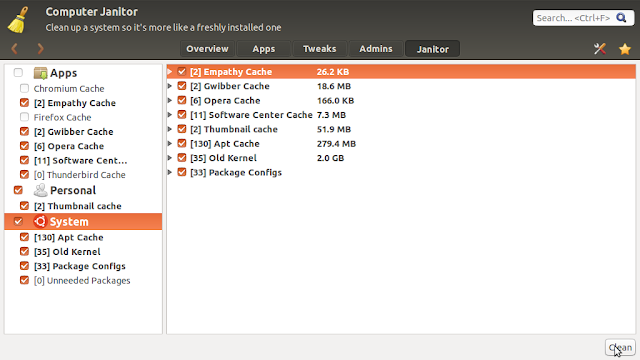Click the Computer Janitor broom icon
Viewport: 640px width, 360px height.
tap(18, 20)
